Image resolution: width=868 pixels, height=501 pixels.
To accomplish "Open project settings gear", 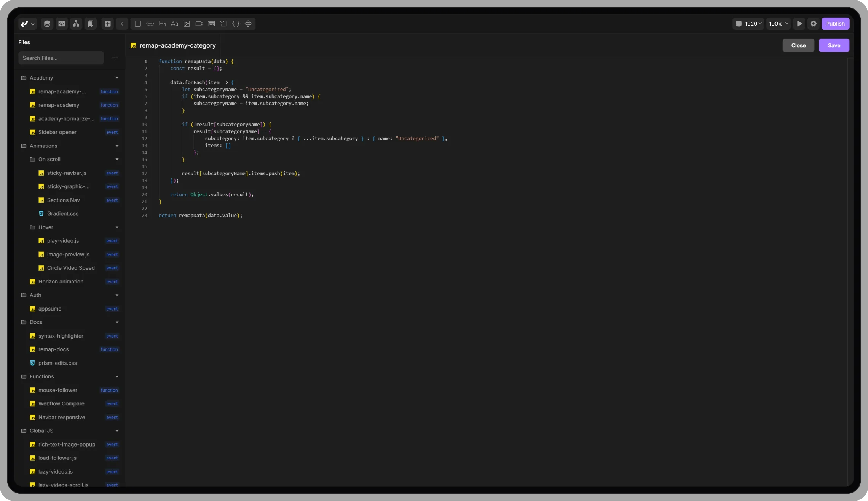I will [814, 24].
